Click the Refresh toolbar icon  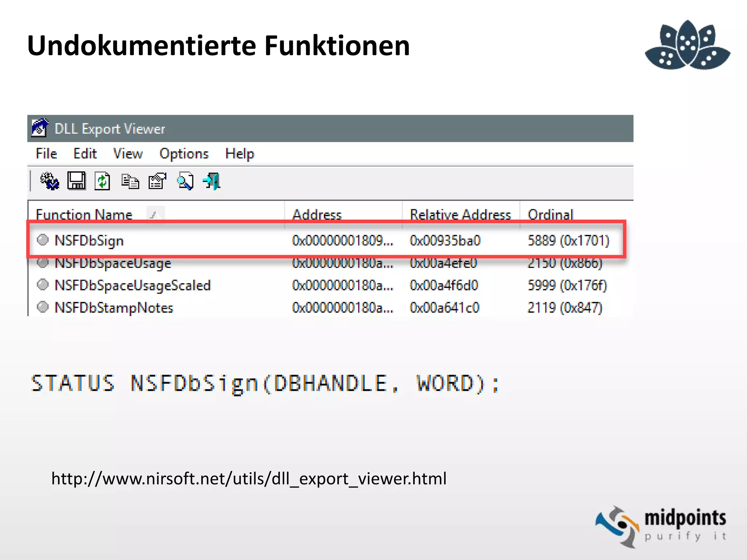click(x=102, y=181)
